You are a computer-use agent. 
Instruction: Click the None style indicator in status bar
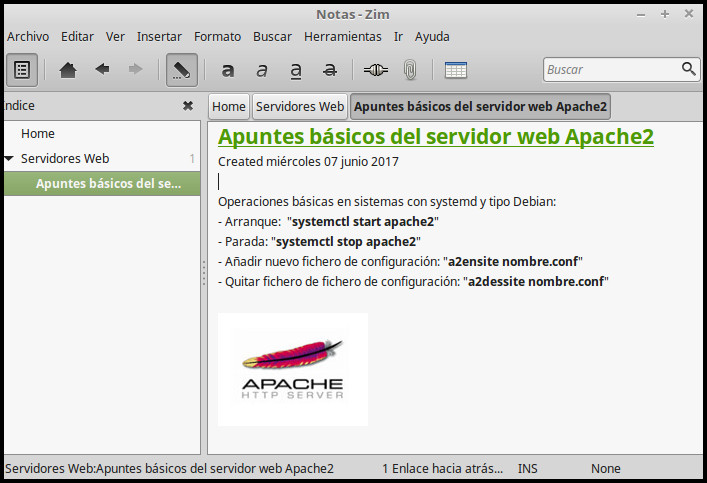tap(606, 469)
